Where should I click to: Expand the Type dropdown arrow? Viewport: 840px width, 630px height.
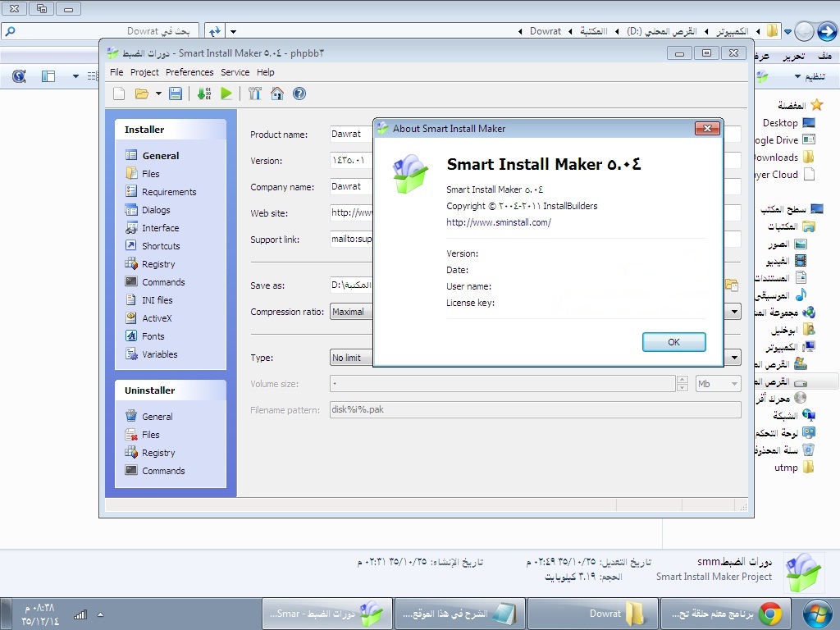point(734,358)
